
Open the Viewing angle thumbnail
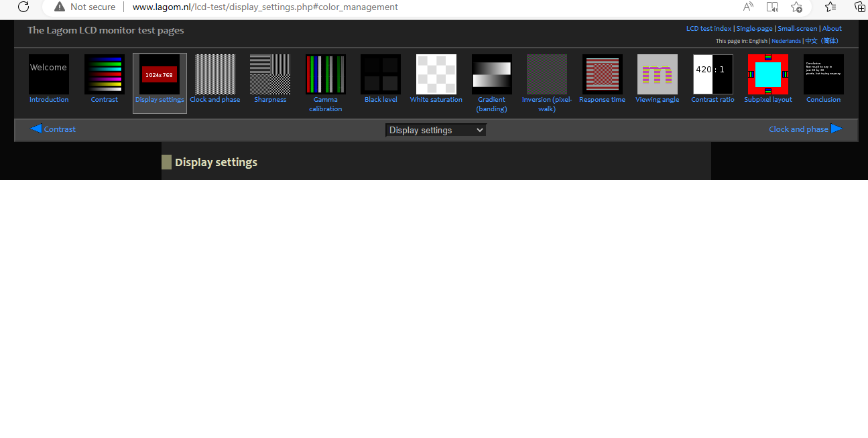[x=658, y=74]
